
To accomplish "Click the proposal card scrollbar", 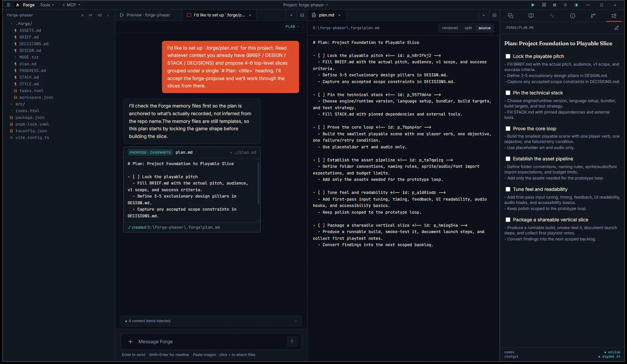I will pos(258,183).
